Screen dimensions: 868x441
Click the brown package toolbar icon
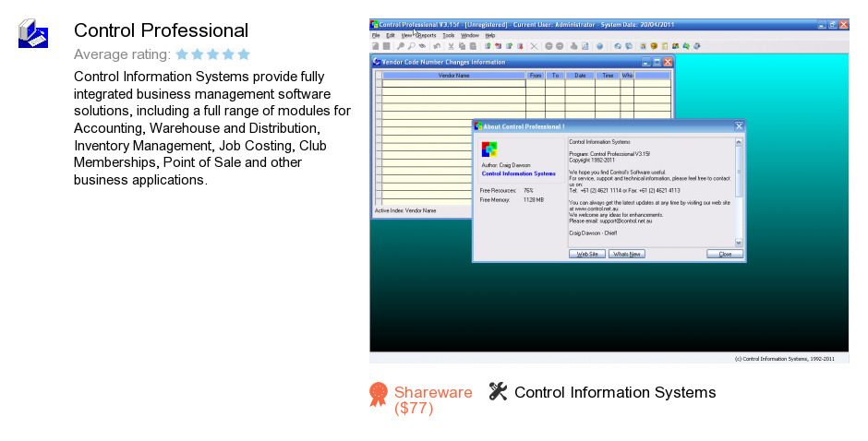click(654, 46)
